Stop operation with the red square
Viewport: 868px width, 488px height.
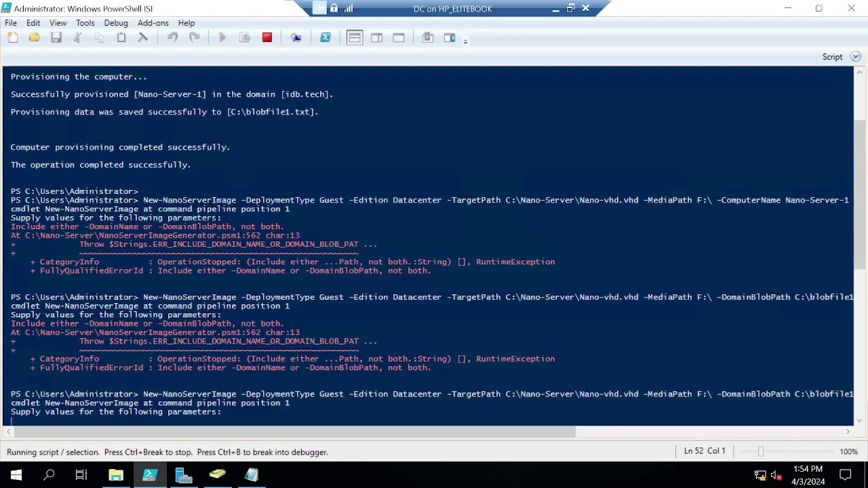coord(267,38)
